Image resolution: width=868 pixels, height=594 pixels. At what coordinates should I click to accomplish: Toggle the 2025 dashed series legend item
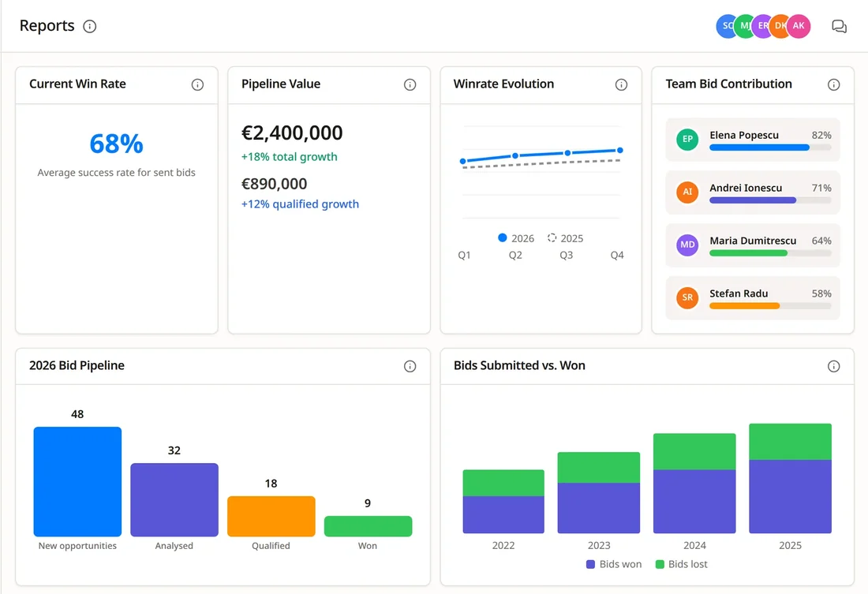coord(565,238)
